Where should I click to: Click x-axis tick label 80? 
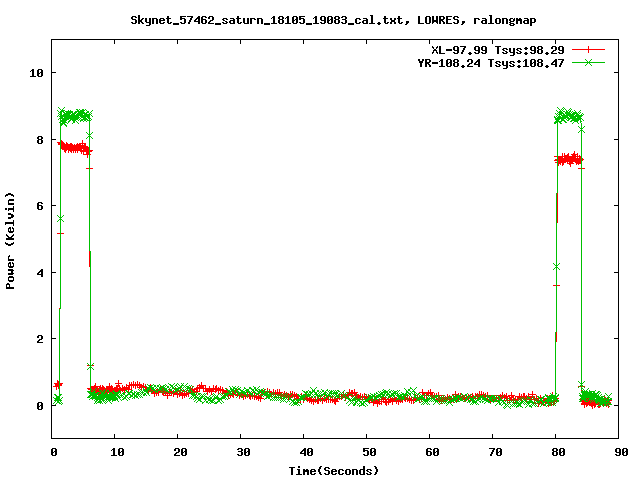pyautogui.click(x=558, y=452)
